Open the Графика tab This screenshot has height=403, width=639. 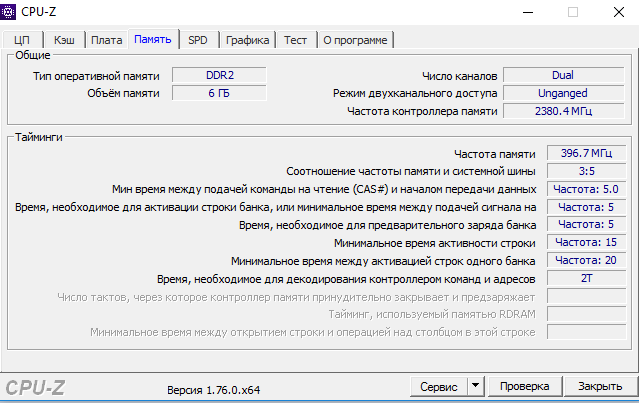pyautogui.click(x=248, y=40)
